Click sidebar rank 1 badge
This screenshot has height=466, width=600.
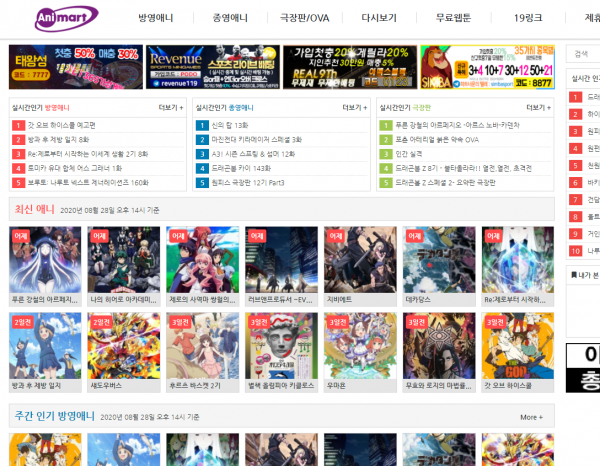click(576, 97)
